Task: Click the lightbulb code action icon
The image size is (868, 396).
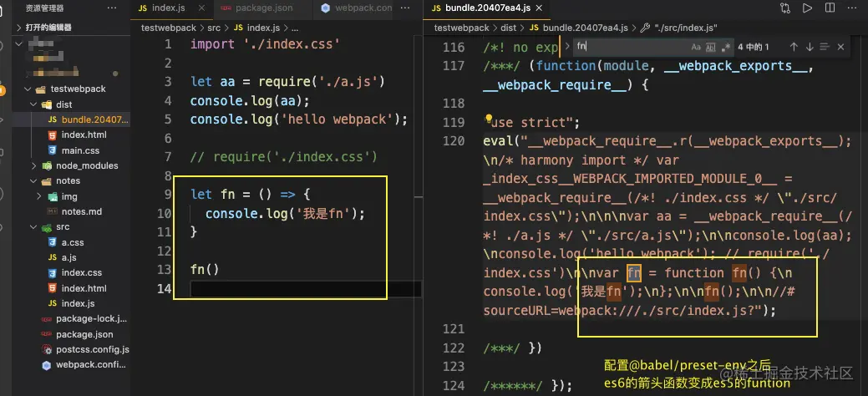Action: click(489, 118)
